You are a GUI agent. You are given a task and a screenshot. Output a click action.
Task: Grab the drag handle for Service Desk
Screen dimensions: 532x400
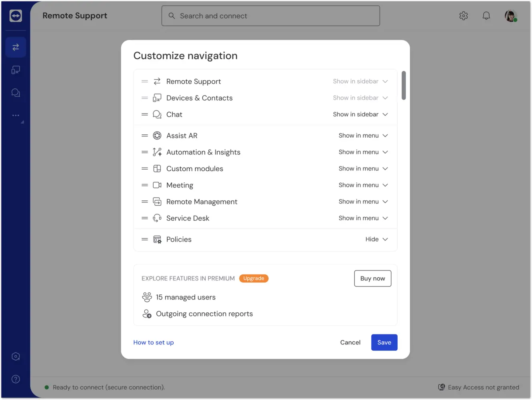145,218
